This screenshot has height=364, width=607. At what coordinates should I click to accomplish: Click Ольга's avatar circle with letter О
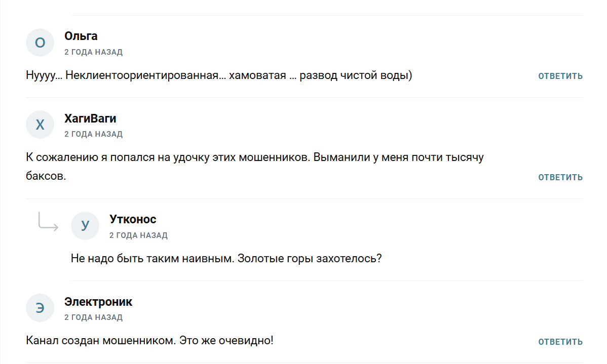click(40, 43)
